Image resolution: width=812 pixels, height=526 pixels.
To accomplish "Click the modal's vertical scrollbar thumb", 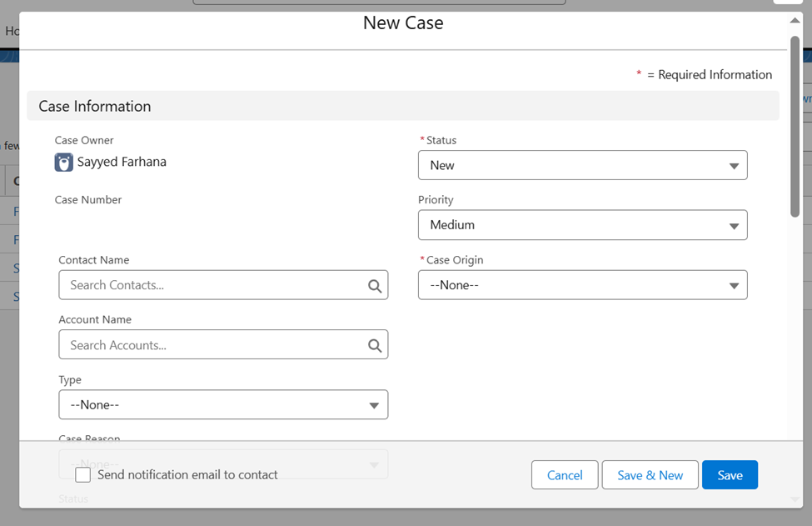I will pos(795,125).
